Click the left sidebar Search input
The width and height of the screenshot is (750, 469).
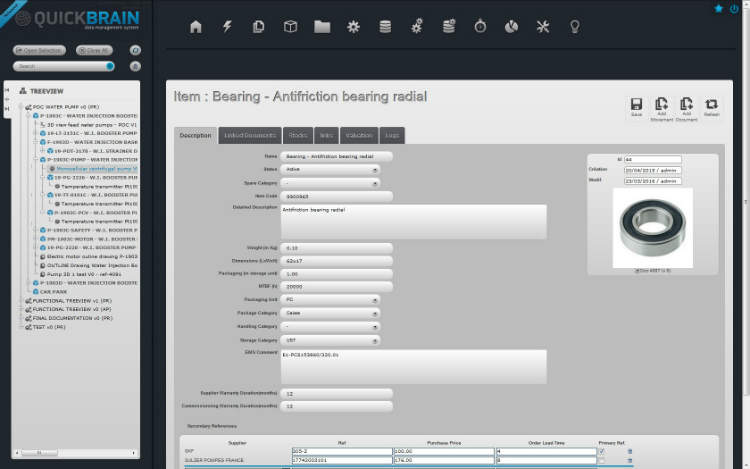tap(60, 66)
